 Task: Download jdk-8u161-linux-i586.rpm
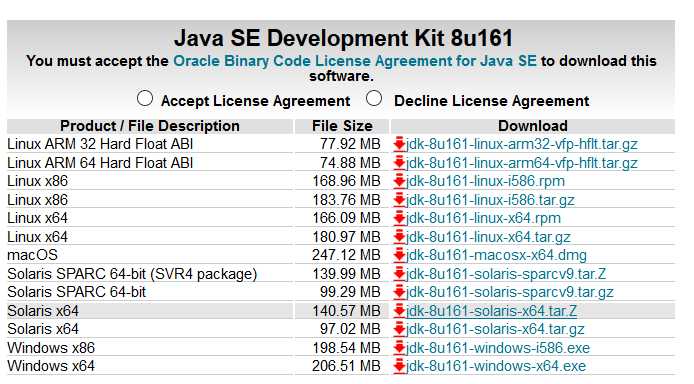485,181
